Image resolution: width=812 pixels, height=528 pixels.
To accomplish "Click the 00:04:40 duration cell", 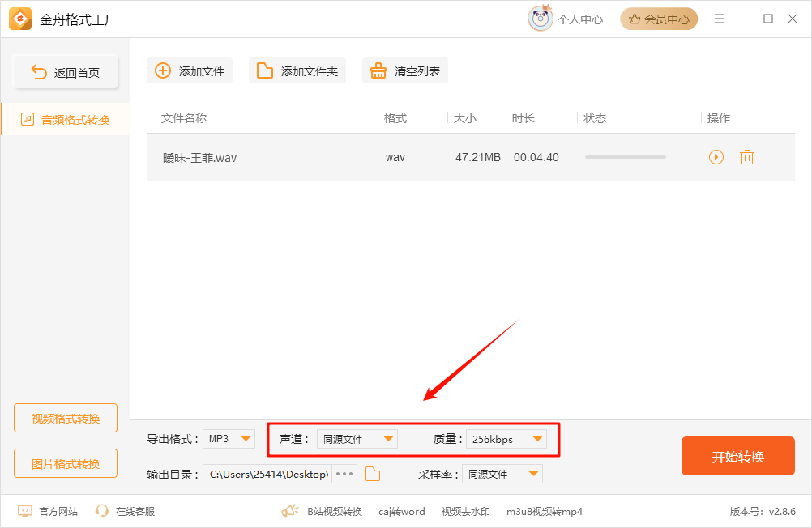I will pos(536,157).
